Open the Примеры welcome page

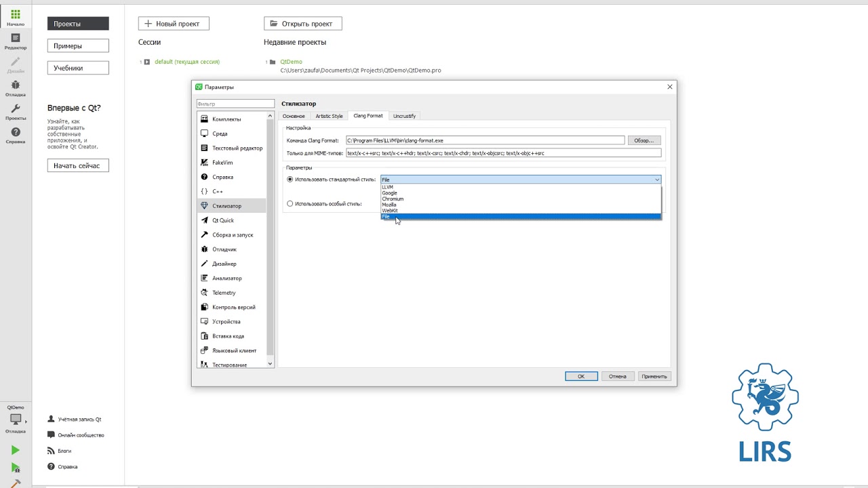(x=78, y=46)
